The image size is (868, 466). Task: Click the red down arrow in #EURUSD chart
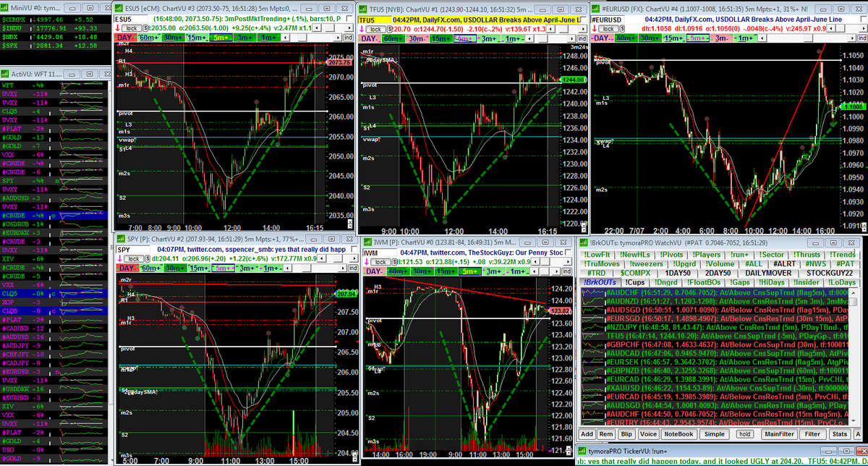tap(595, 28)
